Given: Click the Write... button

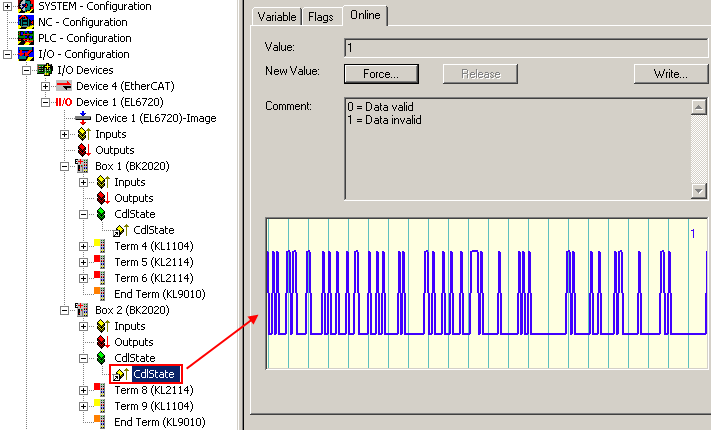Looking at the screenshot, I should (671, 73).
